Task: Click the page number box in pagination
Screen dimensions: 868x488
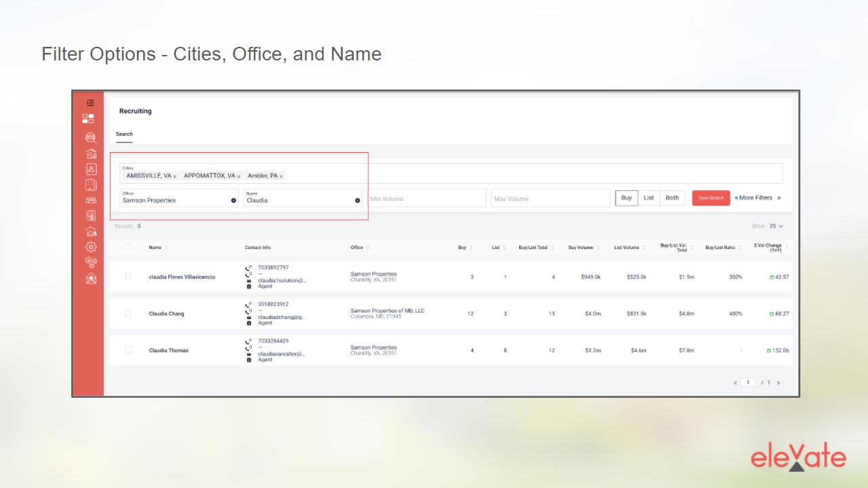Action: coord(748,383)
